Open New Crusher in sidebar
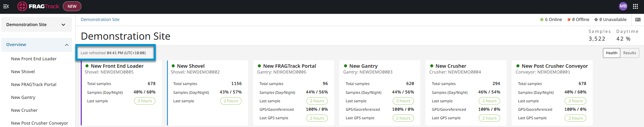The height and width of the screenshot is (127, 644). (x=24, y=110)
